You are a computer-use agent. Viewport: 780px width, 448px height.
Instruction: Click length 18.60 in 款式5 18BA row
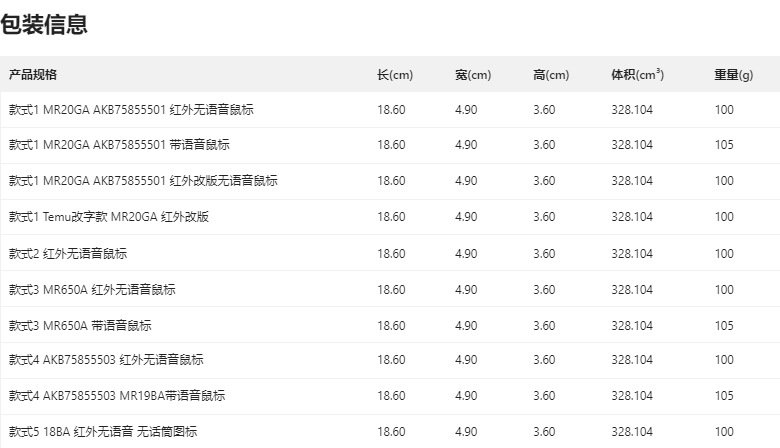tap(391, 432)
